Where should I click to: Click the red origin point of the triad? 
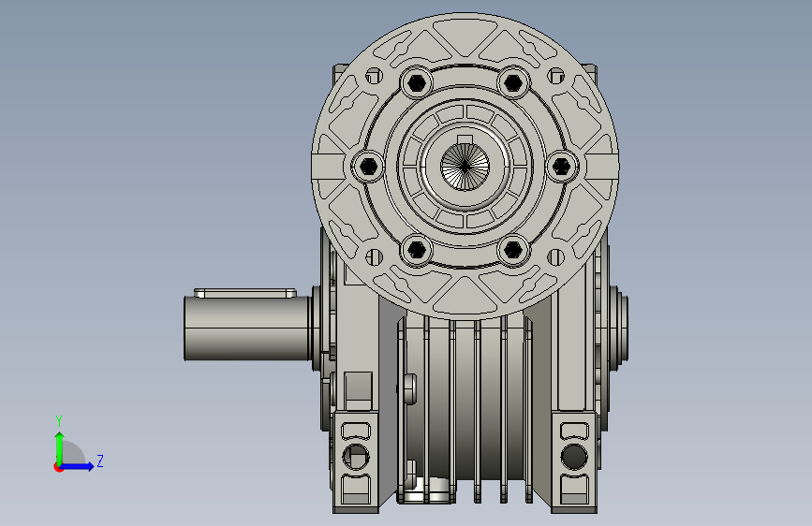(x=58, y=467)
